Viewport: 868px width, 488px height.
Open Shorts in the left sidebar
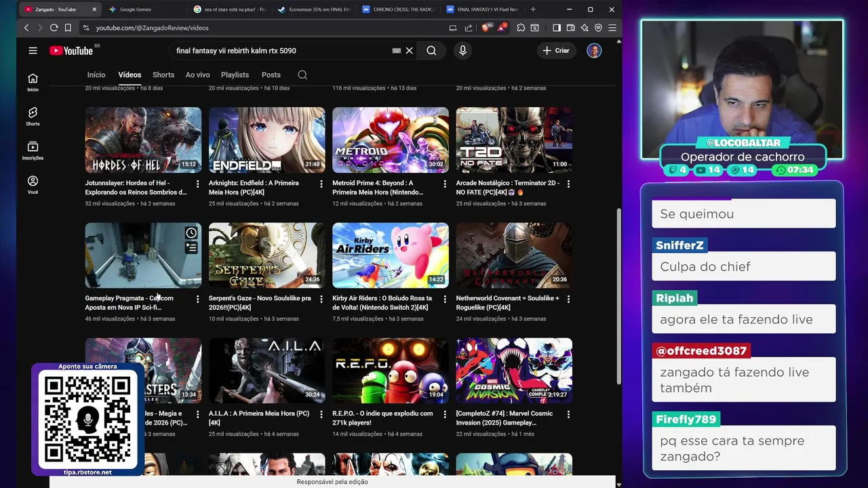tap(33, 116)
